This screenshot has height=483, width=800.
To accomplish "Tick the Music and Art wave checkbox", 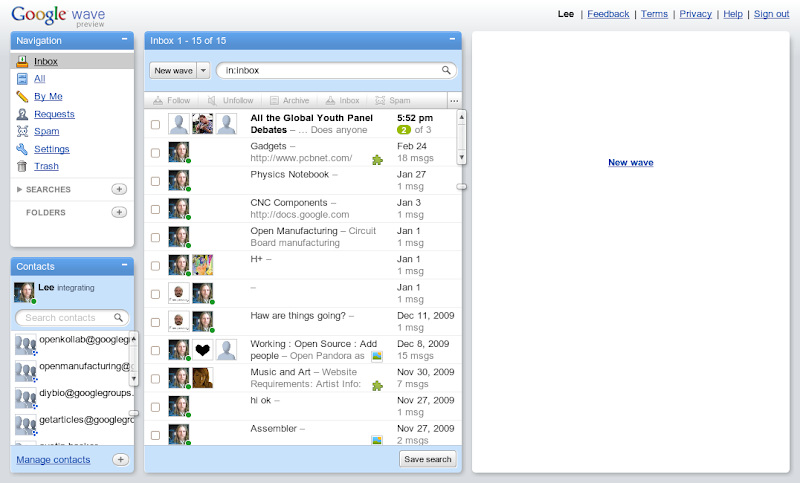I will [x=156, y=379].
